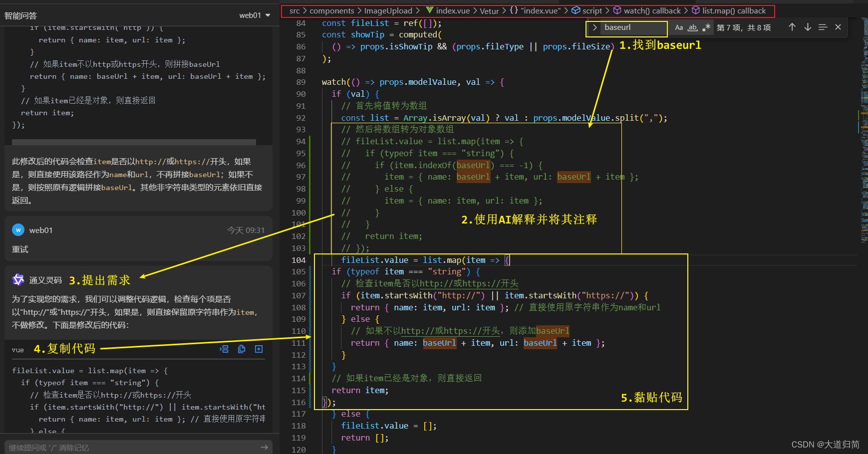Click the 智能问答 panel title
This screenshot has width=868, height=454.
pyautogui.click(x=20, y=16)
